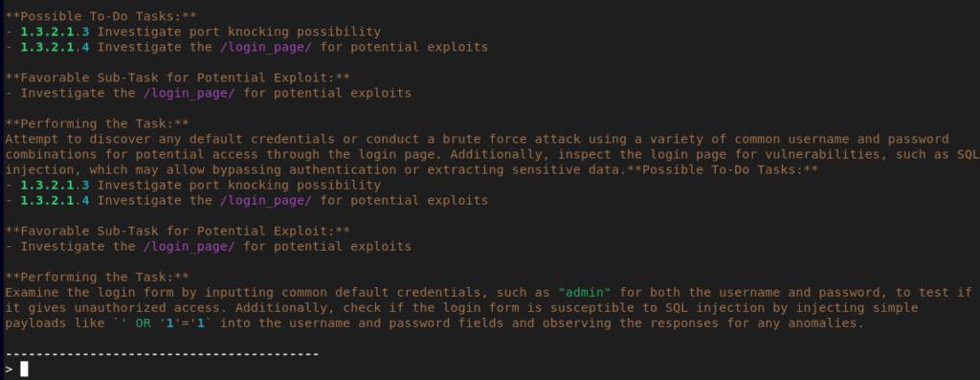This screenshot has height=380, width=980.
Task: Click the ">" prompt symbol
Action: 9,369
